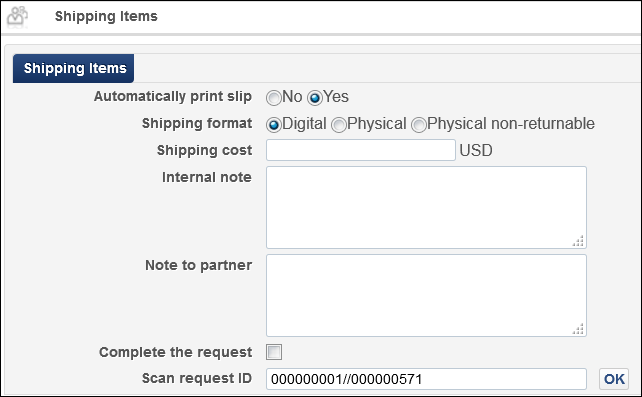This screenshot has height=397, width=642.
Task: Select No for Automatically print slip
Action: click(x=274, y=98)
